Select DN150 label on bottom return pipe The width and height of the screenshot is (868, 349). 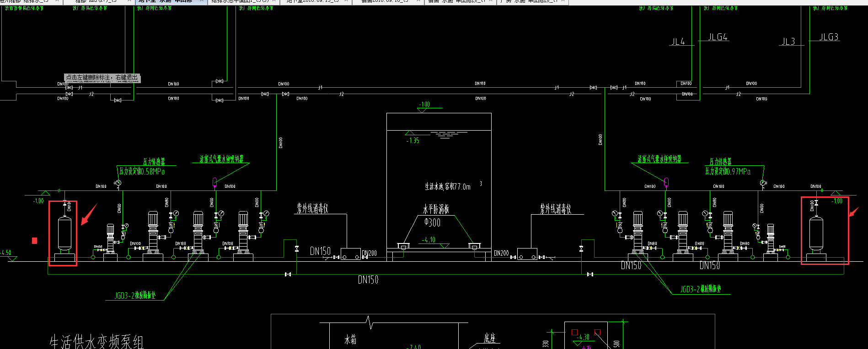pyautogui.click(x=368, y=280)
